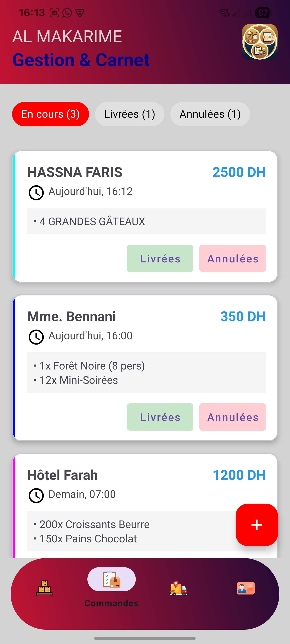The height and width of the screenshot is (644, 290).
Task: Cancel Mme. Bennani order with Annulées
Action: pos(232,417)
